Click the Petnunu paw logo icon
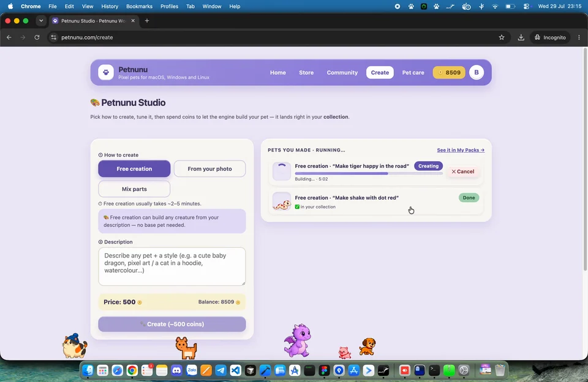This screenshot has height=382, width=588. click(106, 72)
